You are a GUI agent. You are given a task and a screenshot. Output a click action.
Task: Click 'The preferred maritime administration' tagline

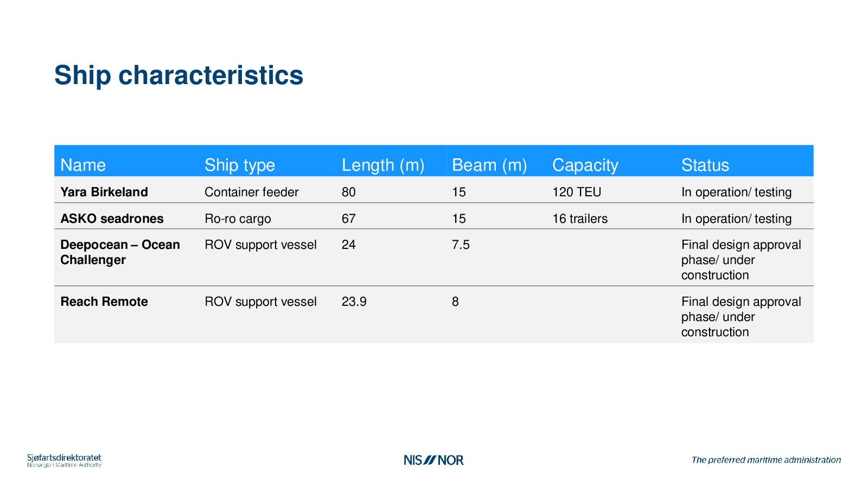[766, 460]
